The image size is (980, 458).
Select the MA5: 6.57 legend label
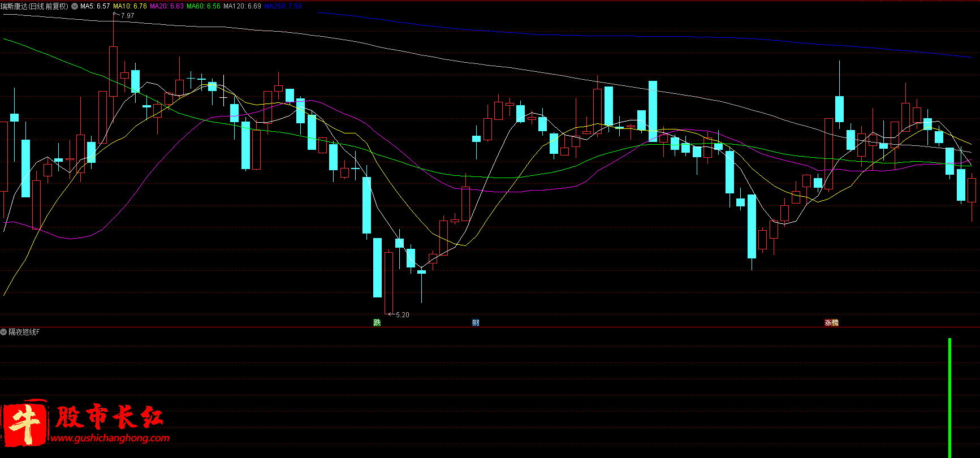(x=95, y=6)
